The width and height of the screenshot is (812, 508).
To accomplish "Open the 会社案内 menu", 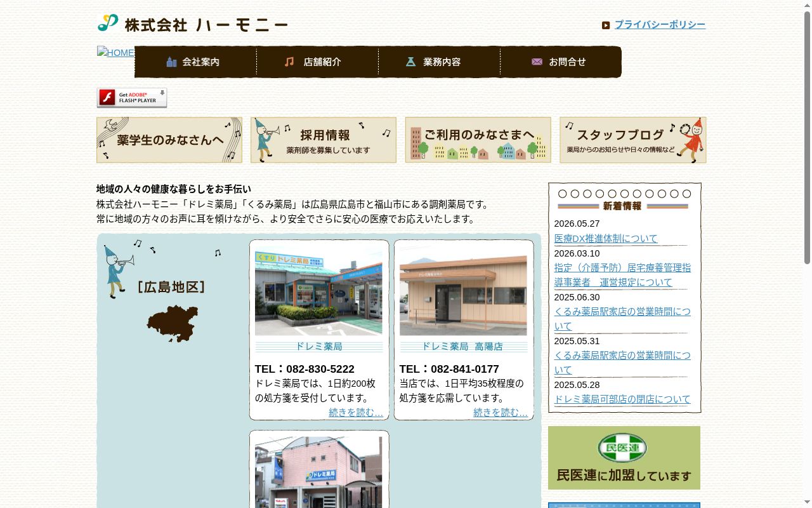I will tap(195, 62).
